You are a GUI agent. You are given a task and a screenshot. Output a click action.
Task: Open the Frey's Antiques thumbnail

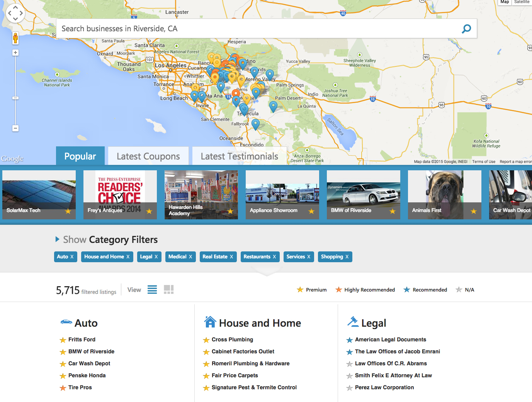coord(120,195)
